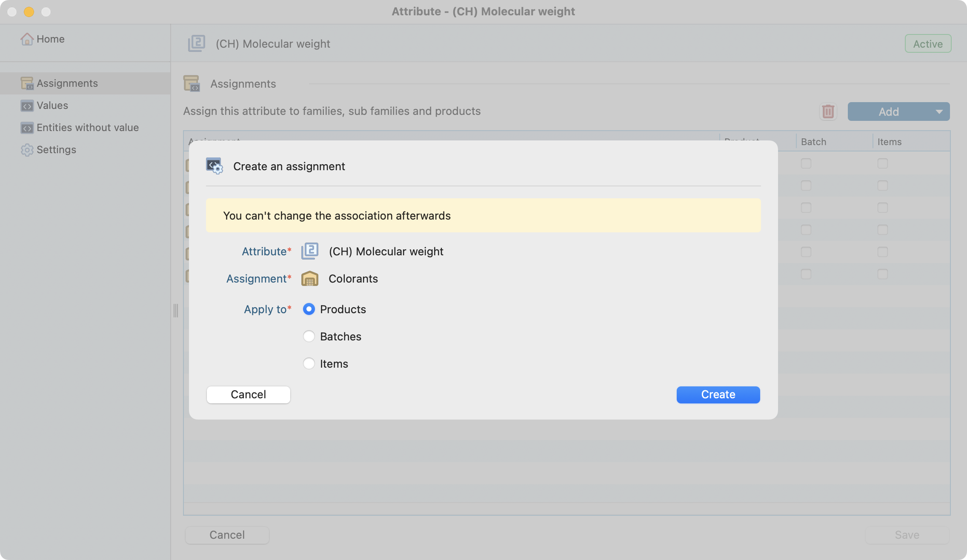This screenshot has width=967, height=560.
Task: Click the Colorants family icon
Action: (x=310, y=279)
